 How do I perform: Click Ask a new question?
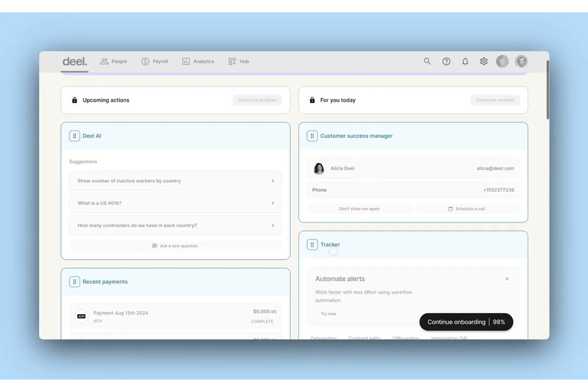175,246
